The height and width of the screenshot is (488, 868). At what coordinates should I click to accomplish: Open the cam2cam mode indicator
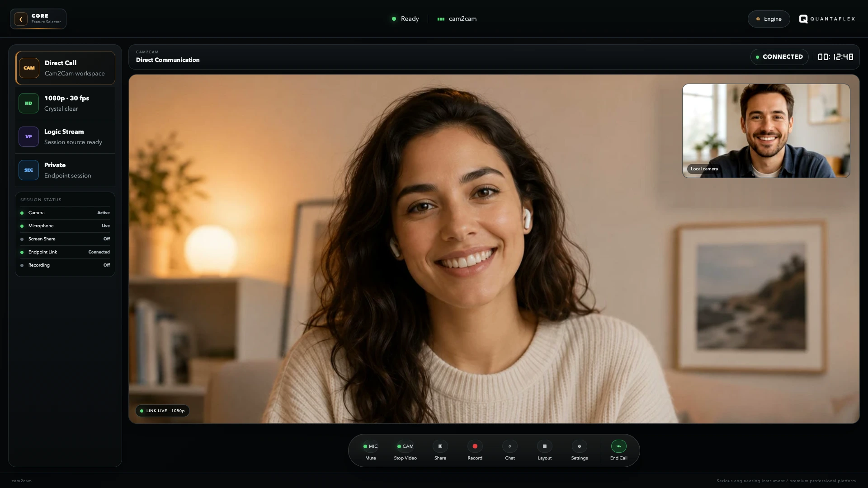(457, 19)
